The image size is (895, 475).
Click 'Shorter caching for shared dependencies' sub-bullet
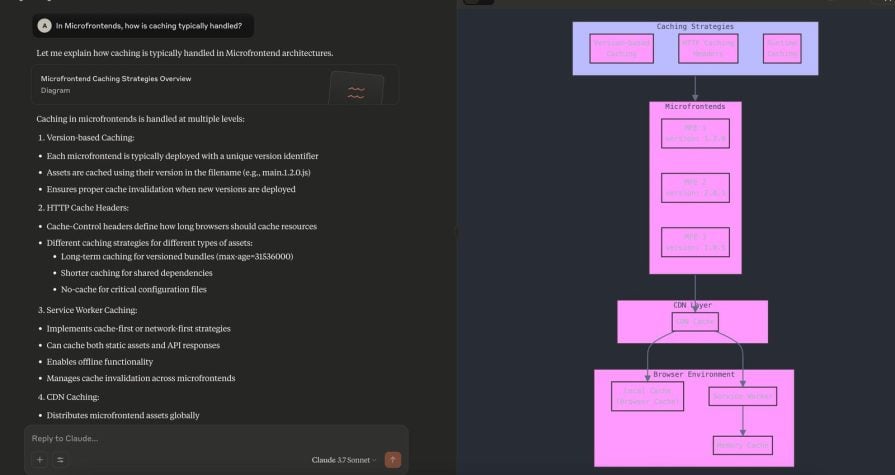pos(136,273)
